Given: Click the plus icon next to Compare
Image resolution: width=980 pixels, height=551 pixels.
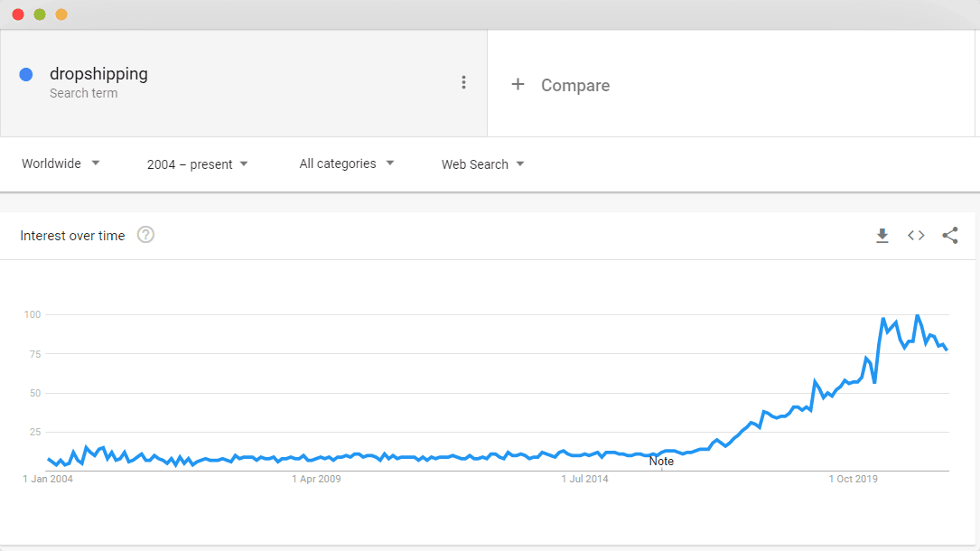Looking at the screenshot, I should click(x=518, y=84).
